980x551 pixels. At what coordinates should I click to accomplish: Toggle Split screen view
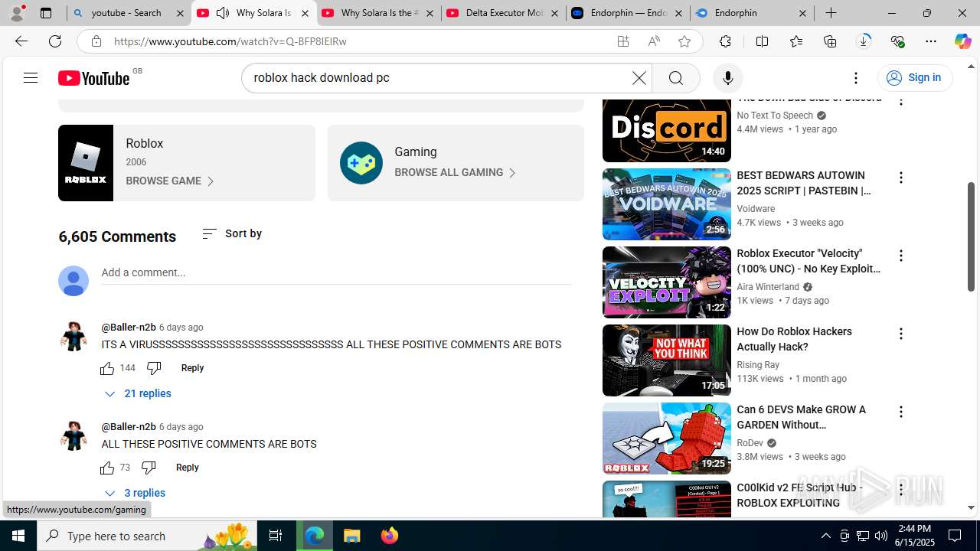click(762, 41)
